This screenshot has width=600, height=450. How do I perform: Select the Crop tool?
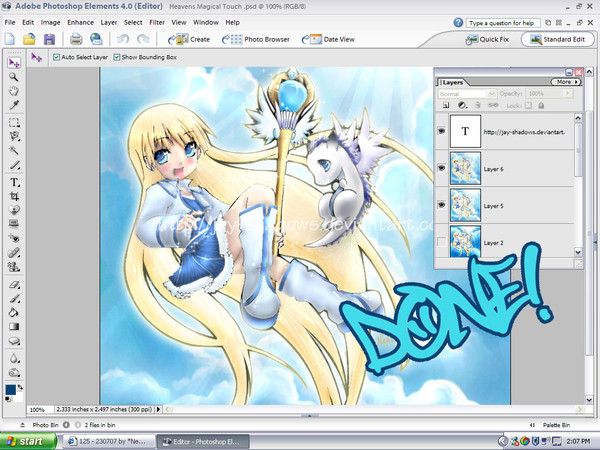coord(14,196)
